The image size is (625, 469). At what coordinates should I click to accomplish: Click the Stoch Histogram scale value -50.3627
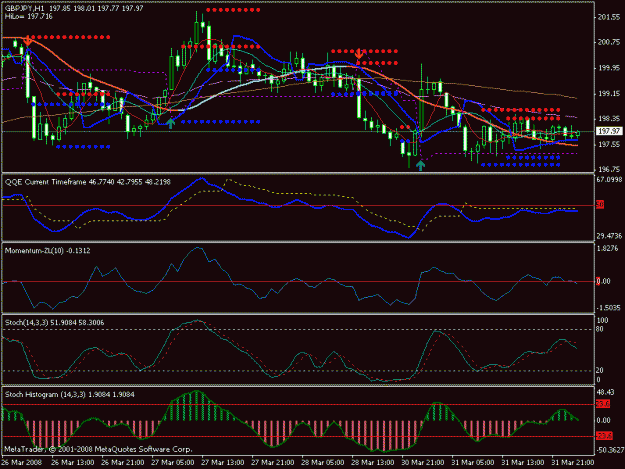tap(609, 450)
